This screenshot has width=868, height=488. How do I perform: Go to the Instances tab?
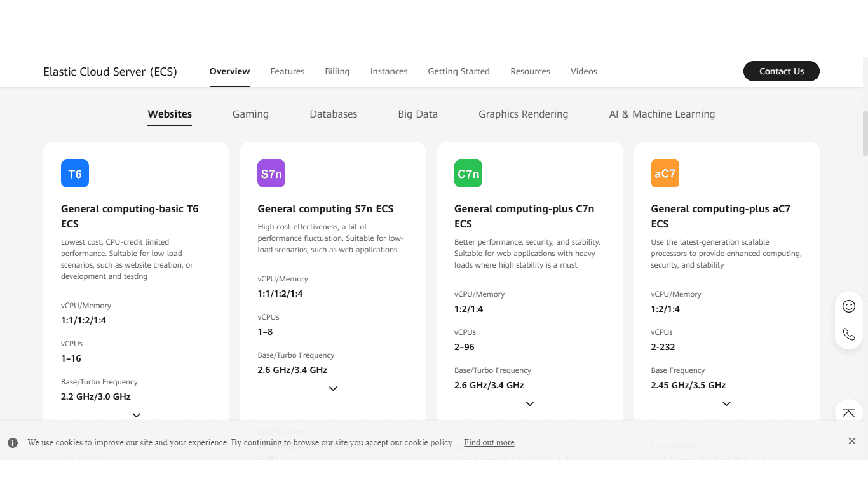tap(389, 71)
